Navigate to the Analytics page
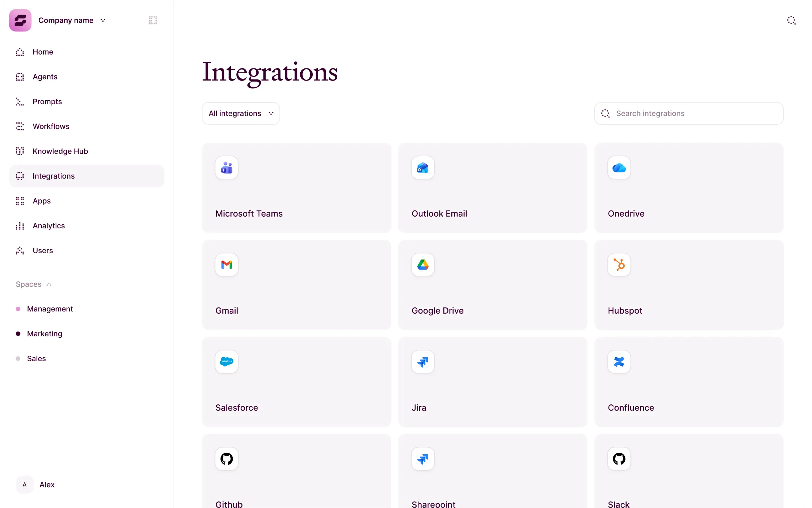The image size is (812, 508). (49, 225)
